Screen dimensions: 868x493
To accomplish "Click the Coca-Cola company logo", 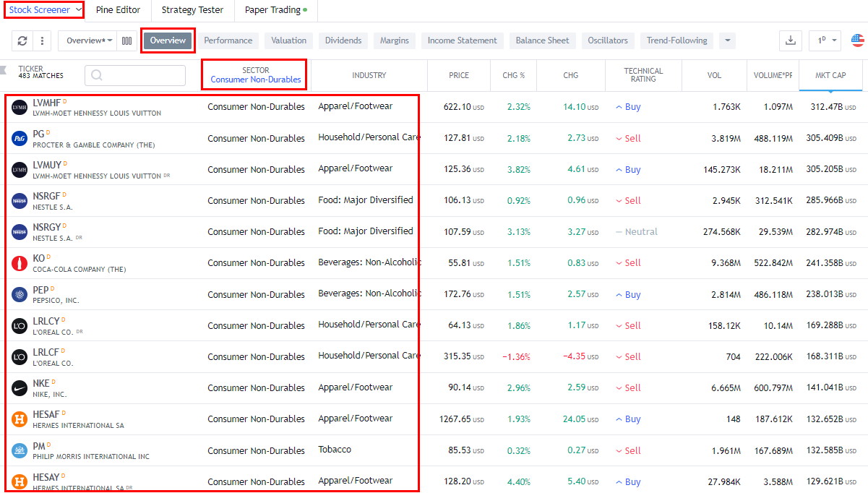I will (x=18, y=263).
